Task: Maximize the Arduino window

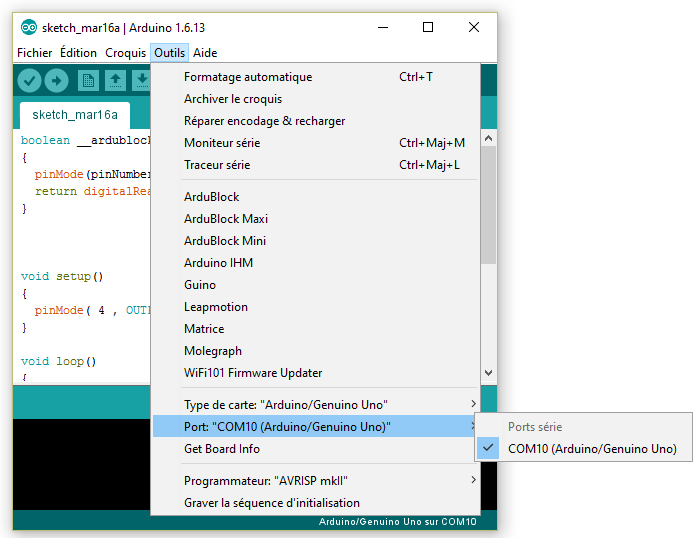Action: (x=428, y=28)
